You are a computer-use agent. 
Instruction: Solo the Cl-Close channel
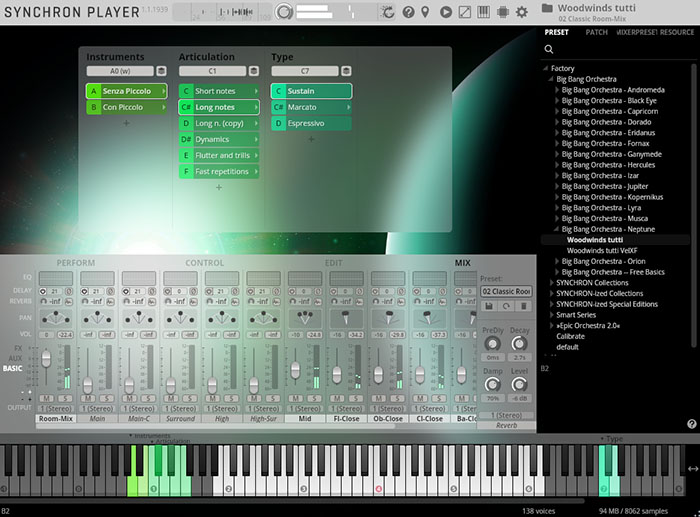tap(438, 398)
